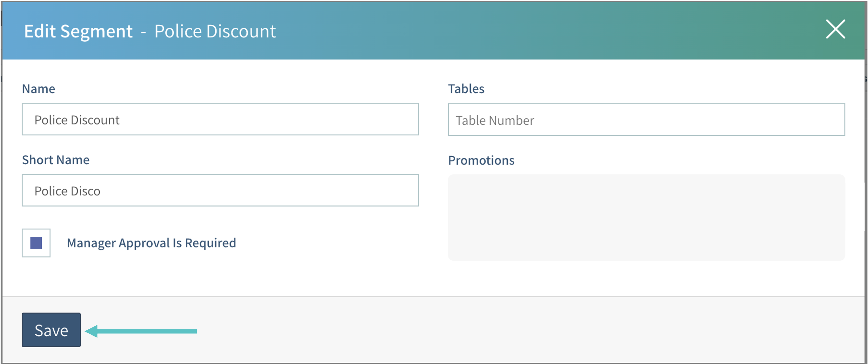
Task: Place cursor in 'Police Discount' name text
Action: (77, 120)
